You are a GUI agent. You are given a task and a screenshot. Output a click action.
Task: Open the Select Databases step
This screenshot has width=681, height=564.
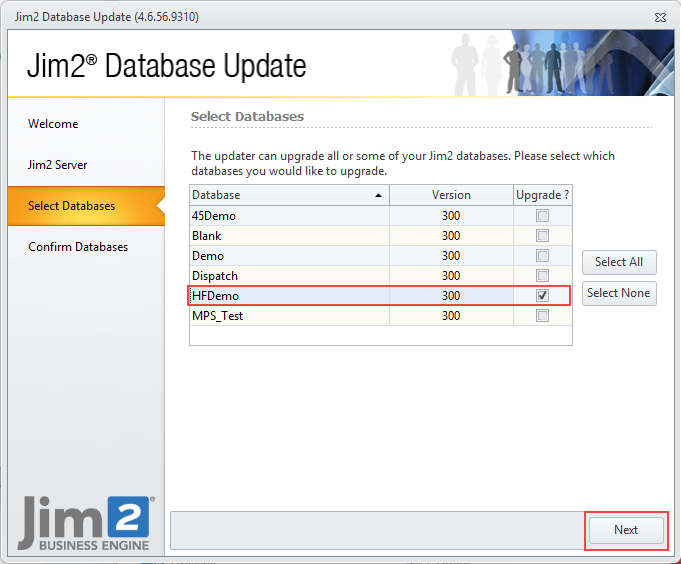[x=86, y=206]
